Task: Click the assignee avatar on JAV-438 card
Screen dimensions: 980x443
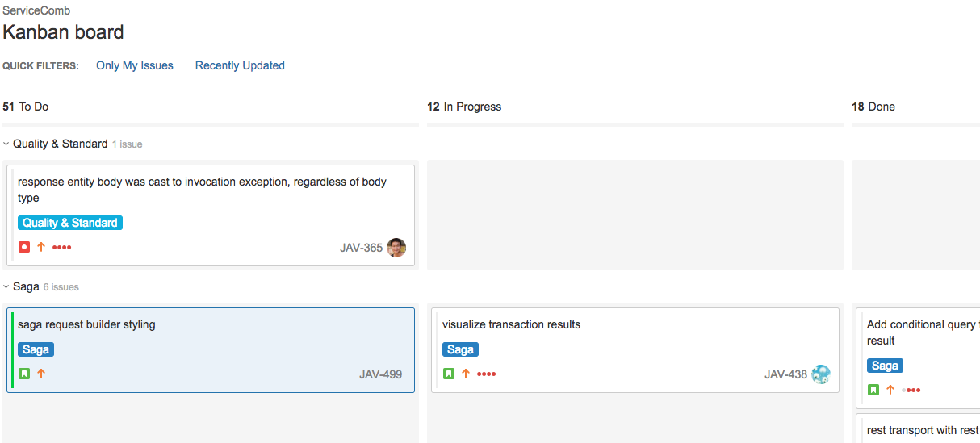Action: coord(820,374)
